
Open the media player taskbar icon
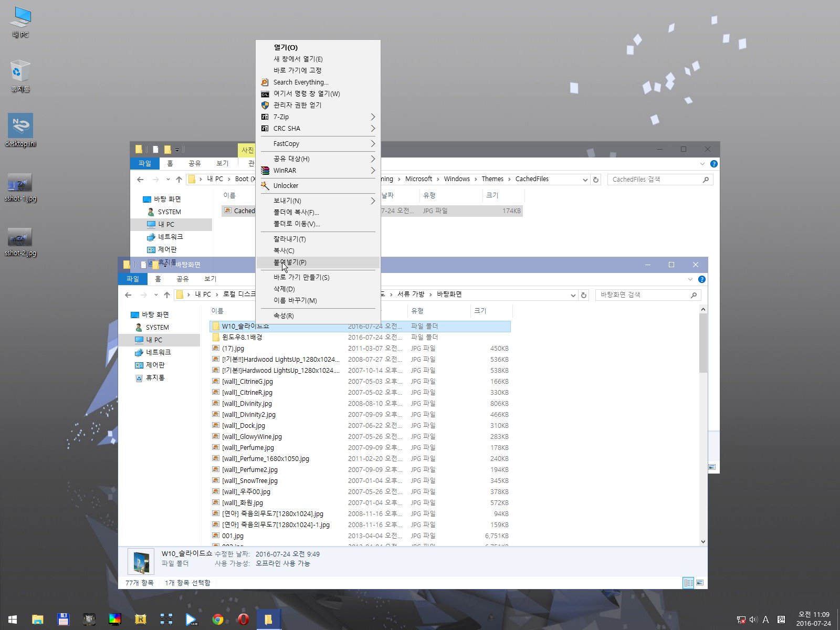click(192, 619)
